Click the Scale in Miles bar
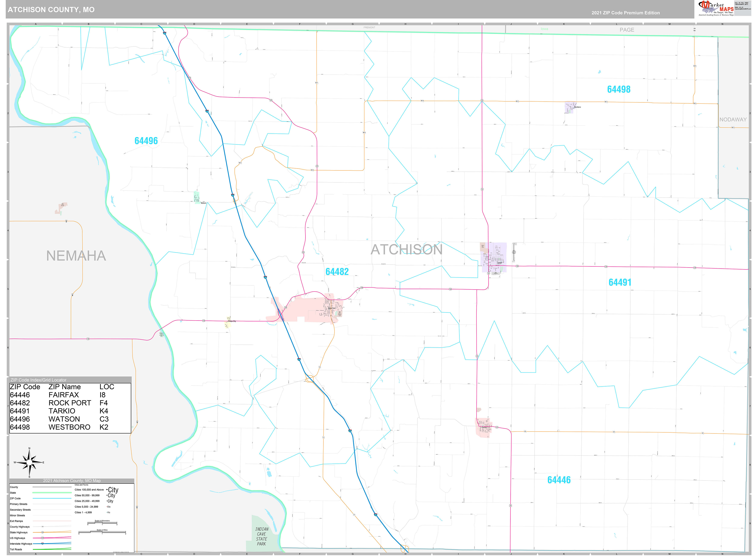Viewport: 756px width, 556px height. pyautogui.click(x=102, y=532)
